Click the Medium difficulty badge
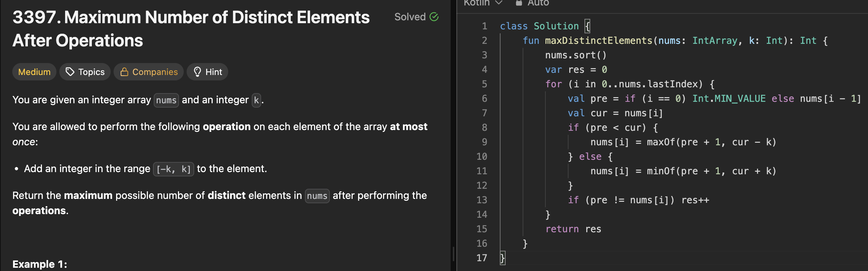Image resolution: width=868 pixels, height=271 pixels. [x=34, y=72]
